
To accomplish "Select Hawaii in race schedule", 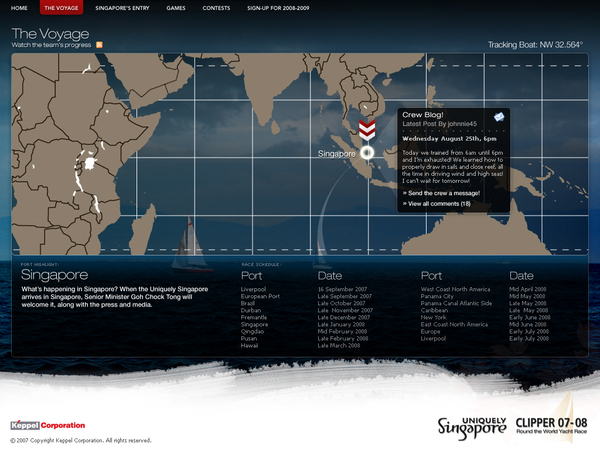I will pos(249,346).
